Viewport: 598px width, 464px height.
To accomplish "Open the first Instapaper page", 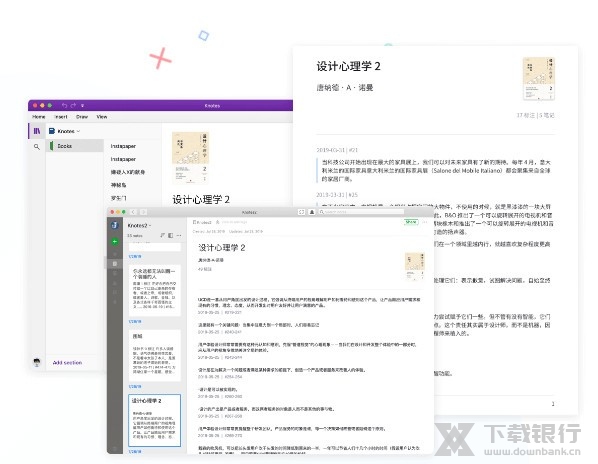I will coord(123,146).
